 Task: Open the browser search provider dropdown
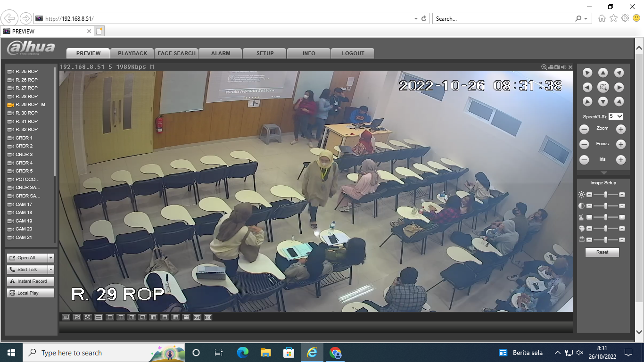pyautogui.click(x=586, y=19)
